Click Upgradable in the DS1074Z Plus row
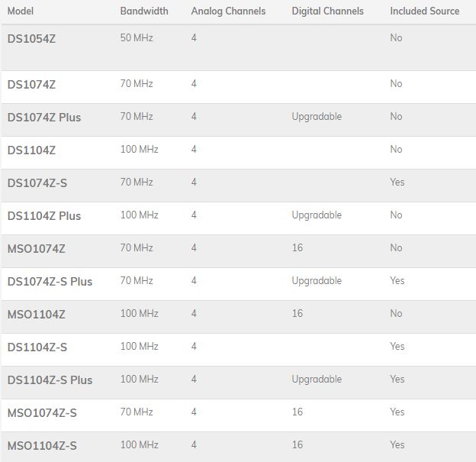The width and height of the screenshot is (476, 462). (x=317, y=117)
